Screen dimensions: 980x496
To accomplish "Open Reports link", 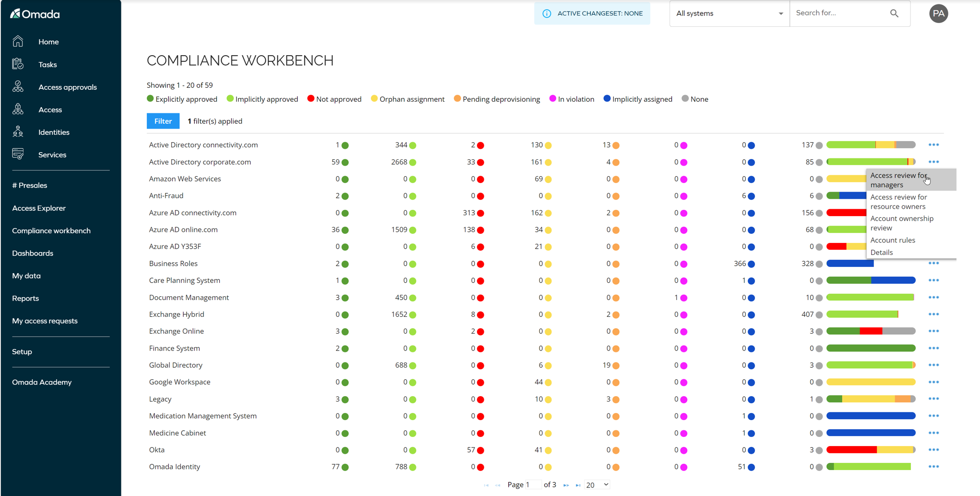I will point(25,298).
